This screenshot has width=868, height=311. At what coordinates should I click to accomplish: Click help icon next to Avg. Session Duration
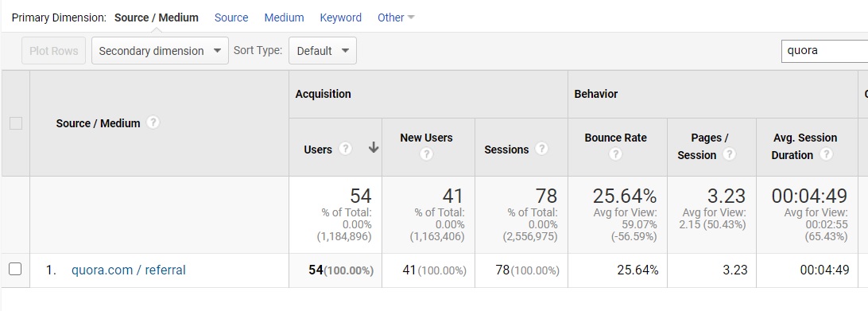(826, 154)
